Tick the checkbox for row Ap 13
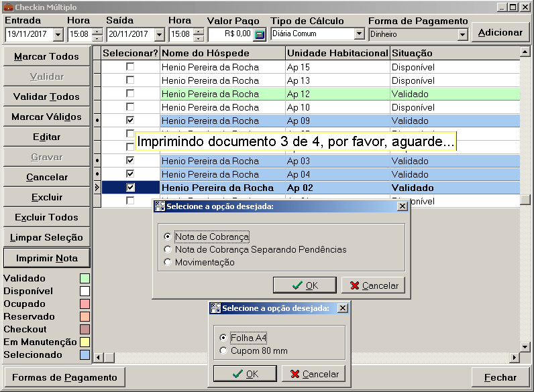The width and height of the screenshot is (534, 392). [x=129, y=80]
